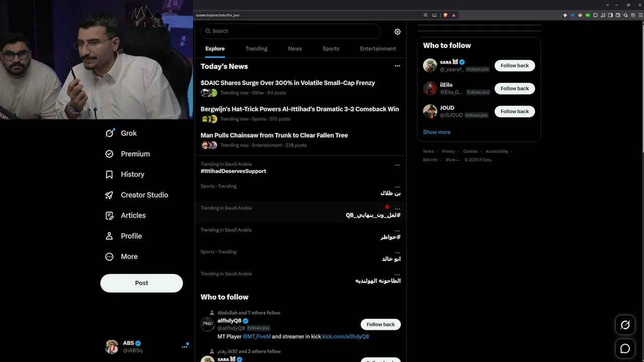
Task: Open the more options for Today's News
Action: click(x=397, y=66)
